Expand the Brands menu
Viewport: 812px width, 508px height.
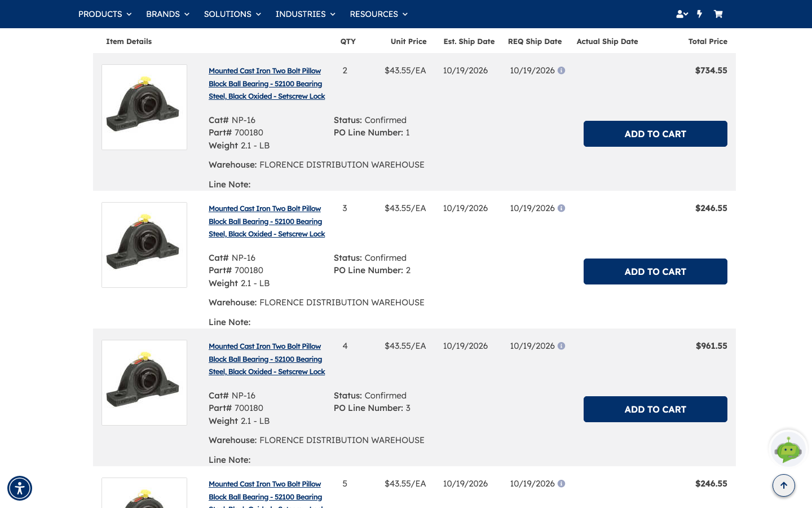click(x=167, y=14)
